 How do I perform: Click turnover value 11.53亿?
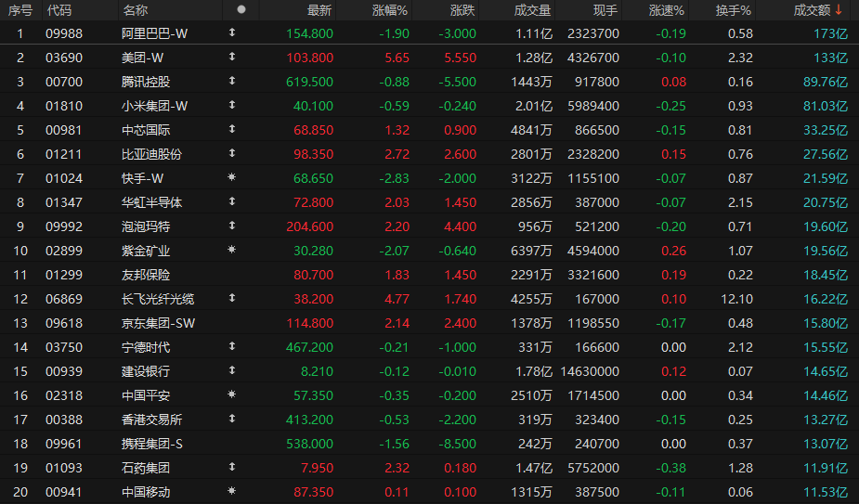826,491
